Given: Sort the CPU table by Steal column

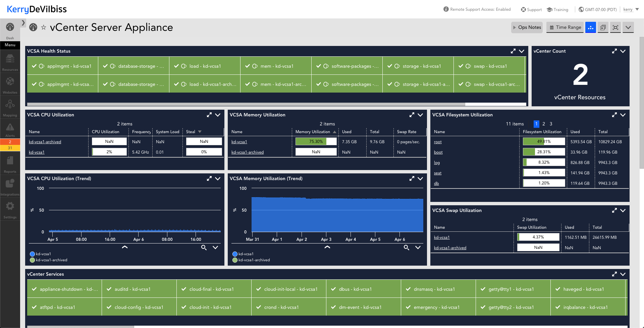Looking at the screenshot, I should pos(194,132).
